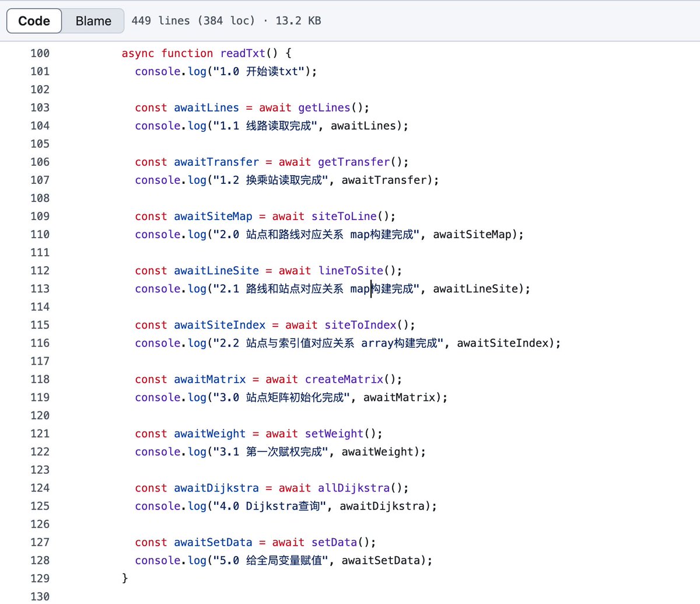
Task: Click the allDijkstra function call
Action: [x=354, y=487]
